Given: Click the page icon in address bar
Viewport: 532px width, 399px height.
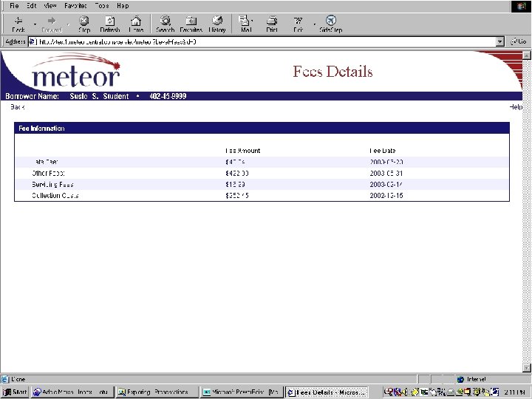Looking at the screenshot, I should (33, 41).
